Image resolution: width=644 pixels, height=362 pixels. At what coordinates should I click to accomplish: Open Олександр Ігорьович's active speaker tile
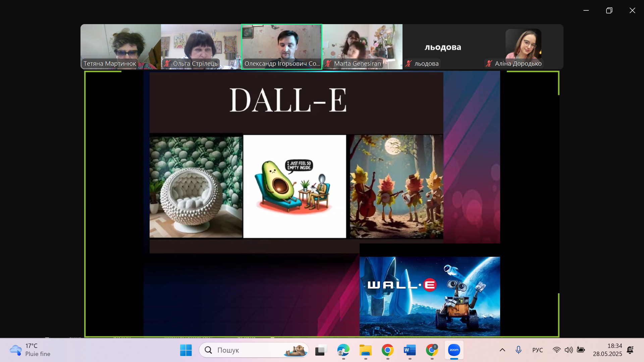282,47
